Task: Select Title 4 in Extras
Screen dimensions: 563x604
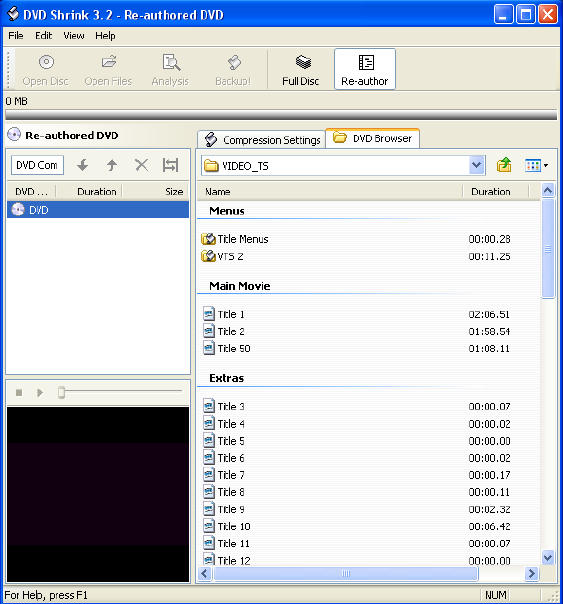Action: pos(224,424)
